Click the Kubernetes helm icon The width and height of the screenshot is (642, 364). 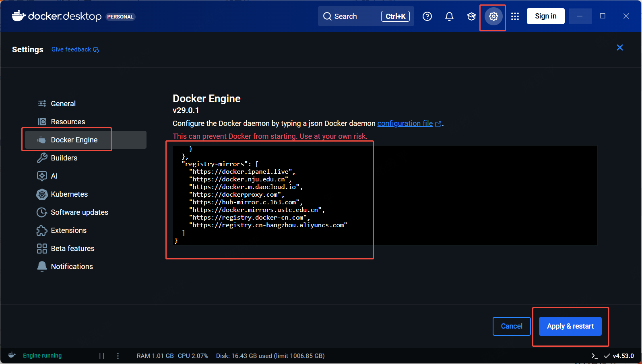[x=42, y=194]
